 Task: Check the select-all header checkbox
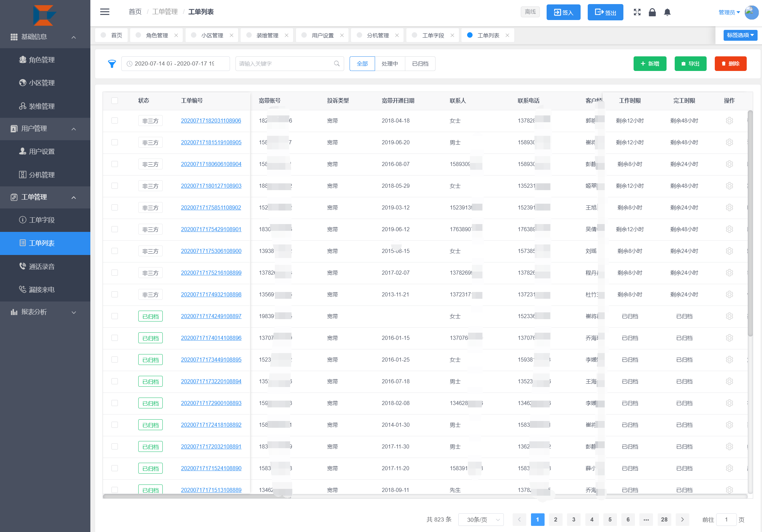(114, 100)
